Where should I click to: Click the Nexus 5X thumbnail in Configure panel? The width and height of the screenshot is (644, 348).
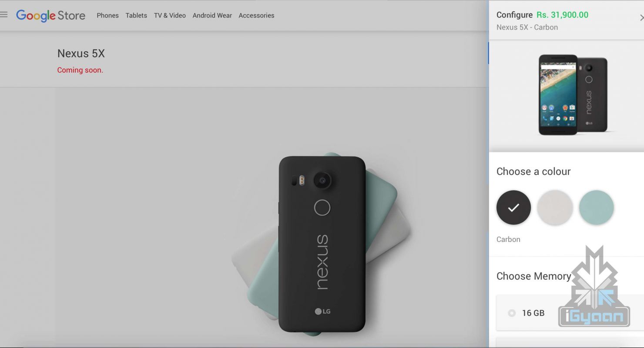coord(572,95)
